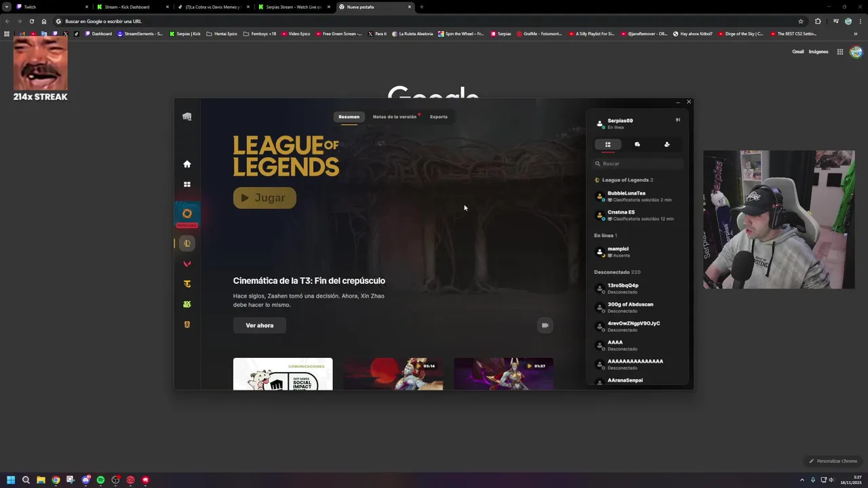
Task: Click the Chrome home button
Action: [44, 21]
